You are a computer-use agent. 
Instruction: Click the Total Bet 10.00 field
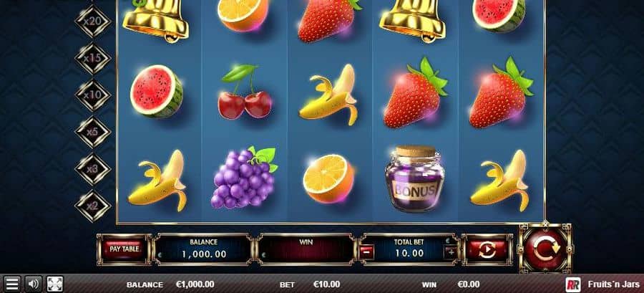(409, 249)
